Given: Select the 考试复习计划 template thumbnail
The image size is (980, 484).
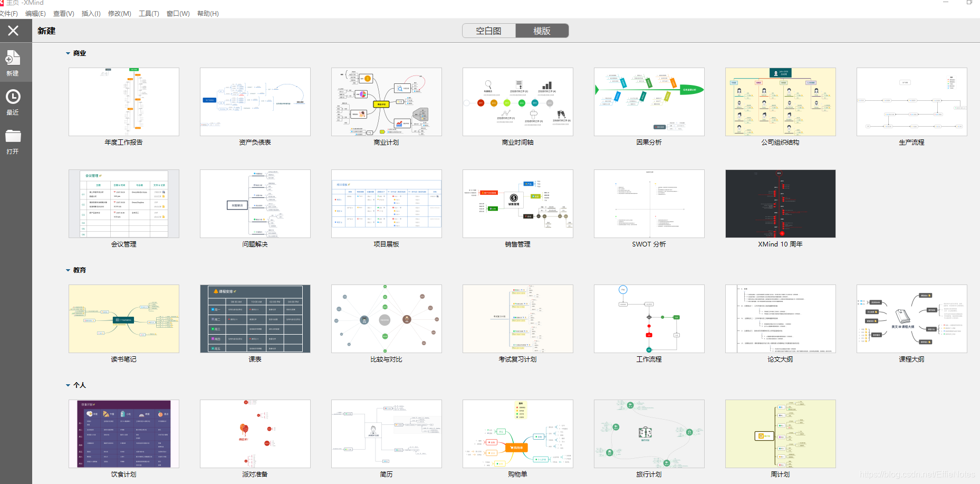Looking at the screenshot, I should pos(518,319).
